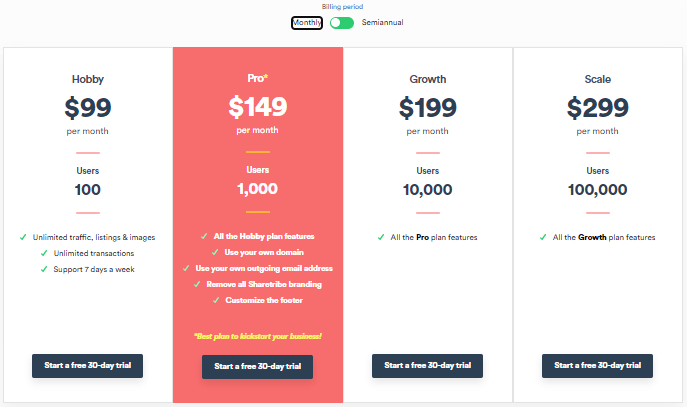Click checkmark beside Remove all Sharetribe branding
Viewport: 687px width, 407px height.
pos(197,284)
